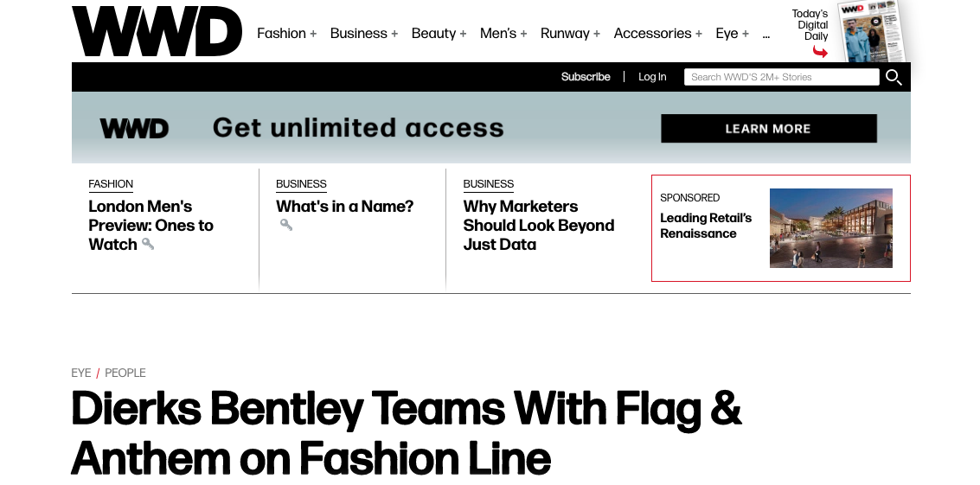Open London Men's Preview: Ones to Watch article
The width and height of the screenshot is (980, 485).
click(151, 225)
